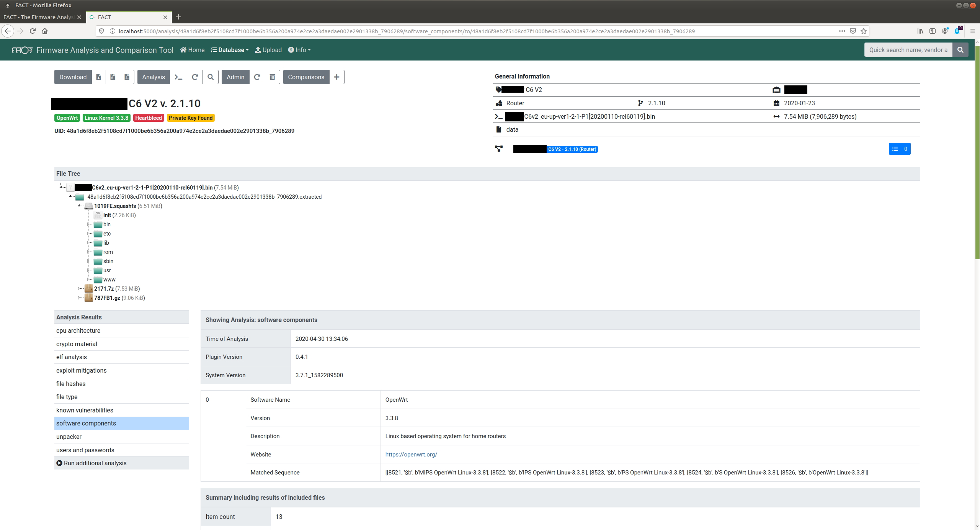Viewport: 980px width, 530px height.
Task: Open the Upload navigation item
Action: pos(268,50)
